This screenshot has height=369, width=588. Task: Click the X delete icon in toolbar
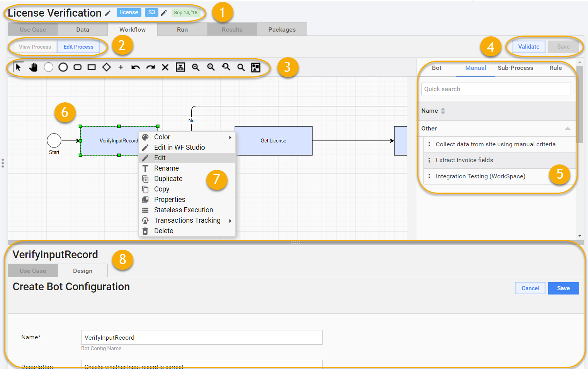click(x=165, y=67)
